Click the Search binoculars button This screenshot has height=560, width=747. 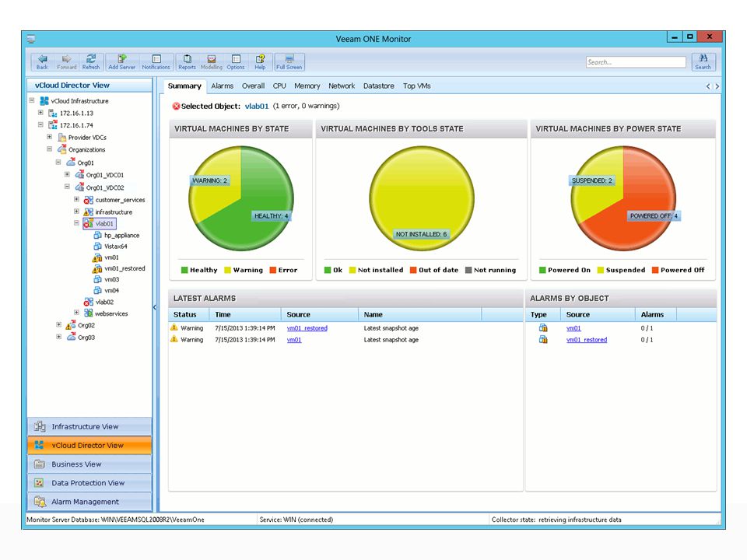pyautogui.click(x=703, y=61)
